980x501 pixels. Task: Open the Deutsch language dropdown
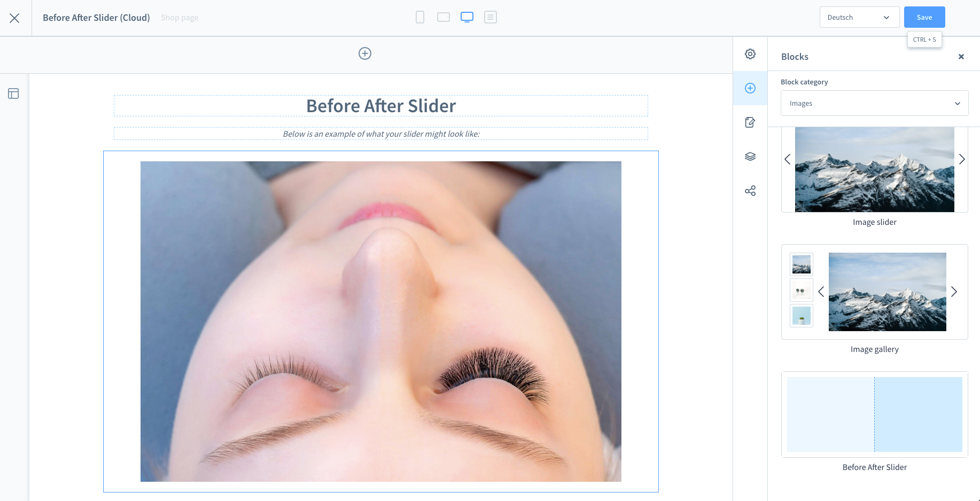(x=859, y=17)
